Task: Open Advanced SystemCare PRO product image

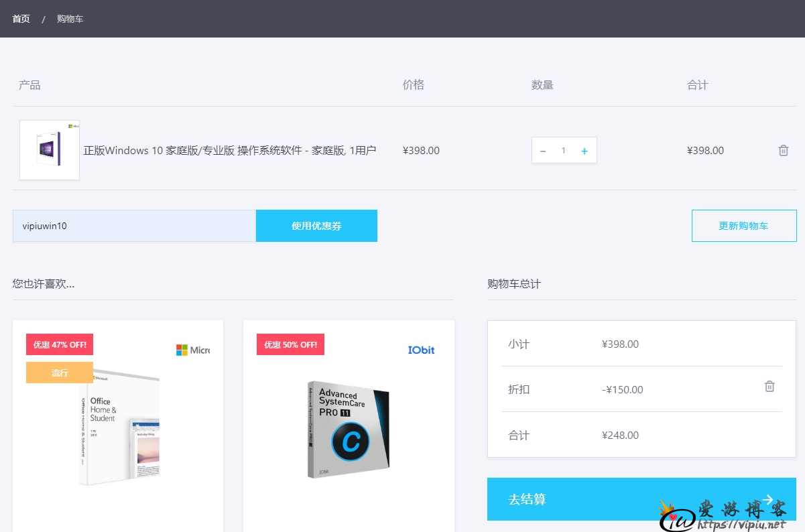Action: tap(348, 429)
